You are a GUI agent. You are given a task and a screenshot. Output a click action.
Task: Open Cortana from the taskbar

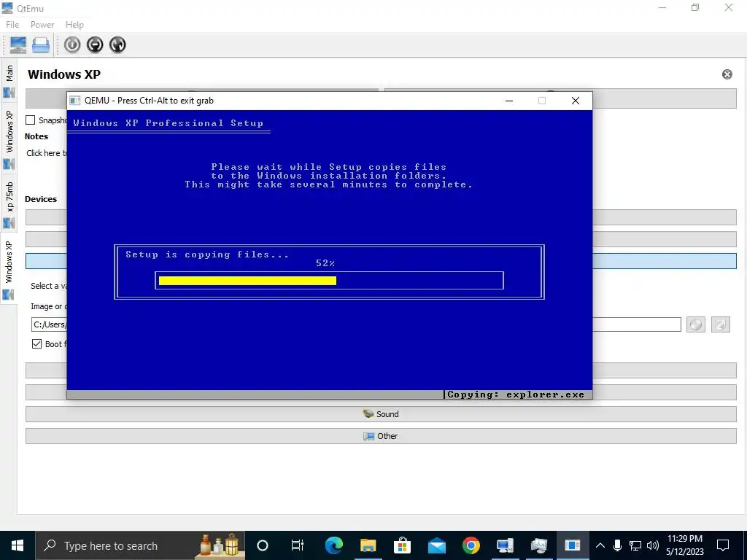tap(263, 545)
